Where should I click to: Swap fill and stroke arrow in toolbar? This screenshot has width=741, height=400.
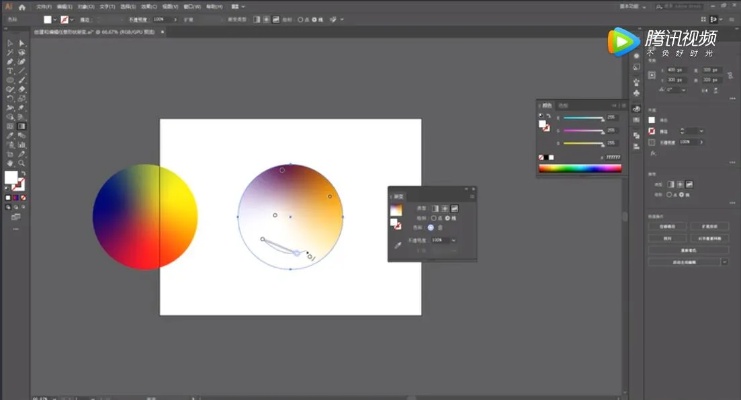click(x=23, y=174)
